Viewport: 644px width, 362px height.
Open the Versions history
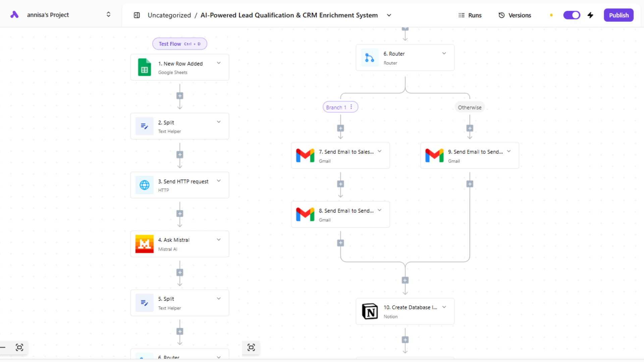[x=515, y=15]
